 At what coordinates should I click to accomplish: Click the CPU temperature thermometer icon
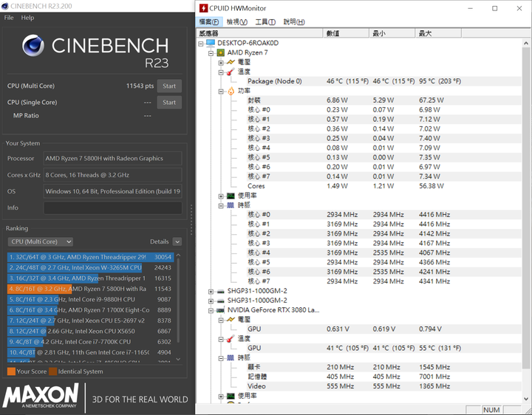pos(231,72)
